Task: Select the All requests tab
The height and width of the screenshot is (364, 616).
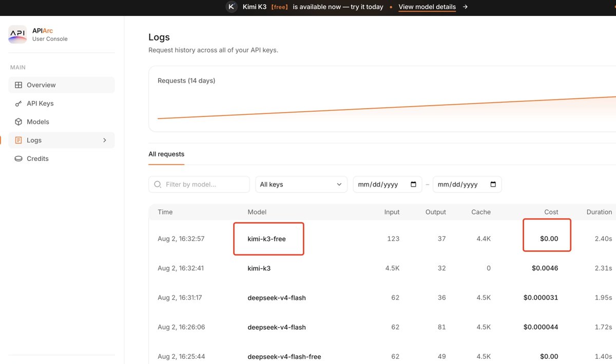Action: point(166,154)
